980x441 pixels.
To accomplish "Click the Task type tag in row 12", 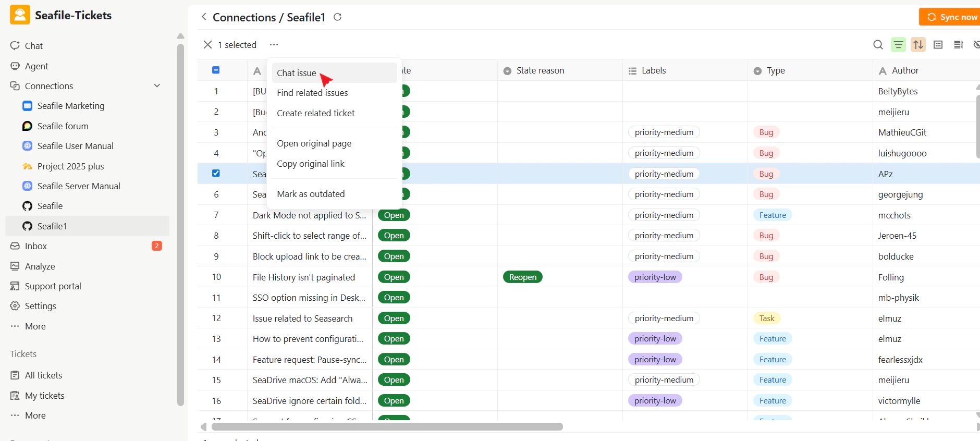I will (x=767, y=318).
